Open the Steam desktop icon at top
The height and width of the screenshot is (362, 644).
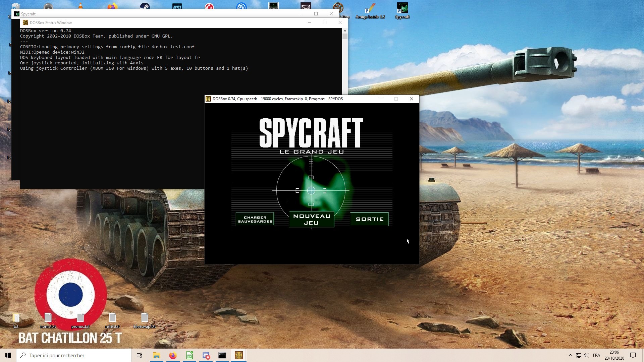point(145,6)
